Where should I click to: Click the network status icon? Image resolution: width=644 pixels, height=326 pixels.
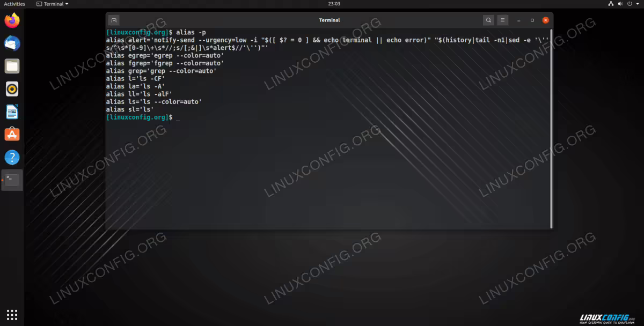(x=612, y=4)
